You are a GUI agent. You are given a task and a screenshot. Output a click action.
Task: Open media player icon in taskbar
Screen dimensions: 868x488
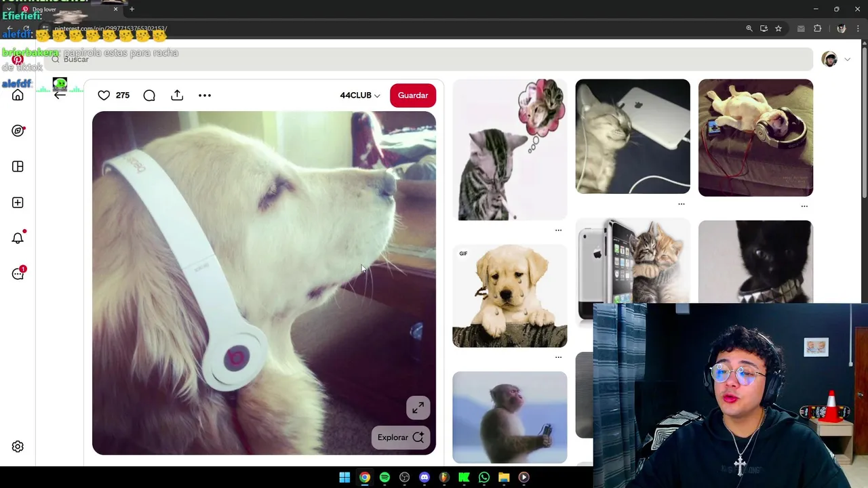pyautogui.click(x=524, y=477)
